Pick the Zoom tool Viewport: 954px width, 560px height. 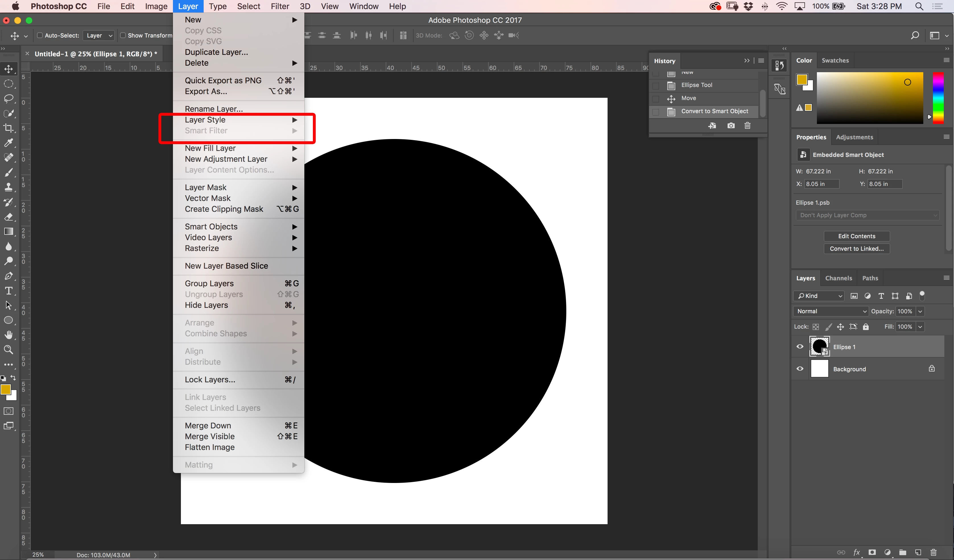click(8, 350)
